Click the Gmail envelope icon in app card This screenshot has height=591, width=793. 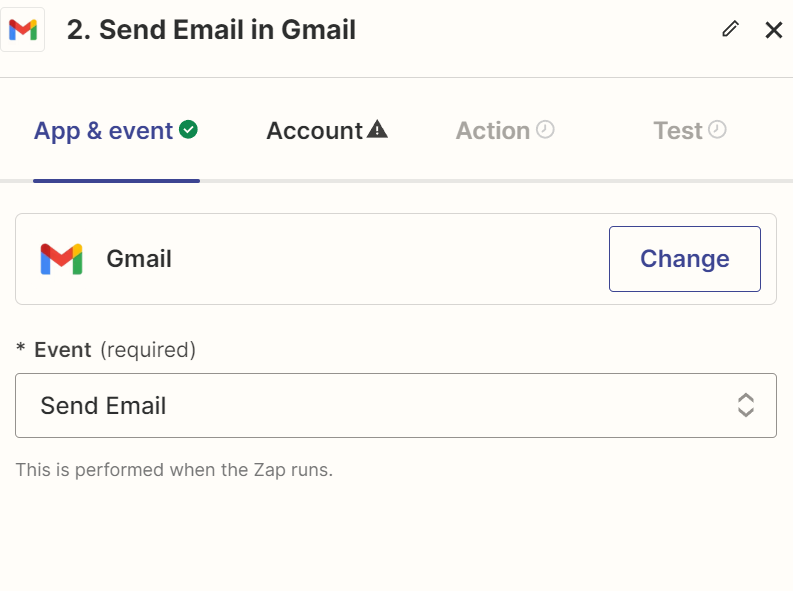pyautogui.click(x=61, y=259)
